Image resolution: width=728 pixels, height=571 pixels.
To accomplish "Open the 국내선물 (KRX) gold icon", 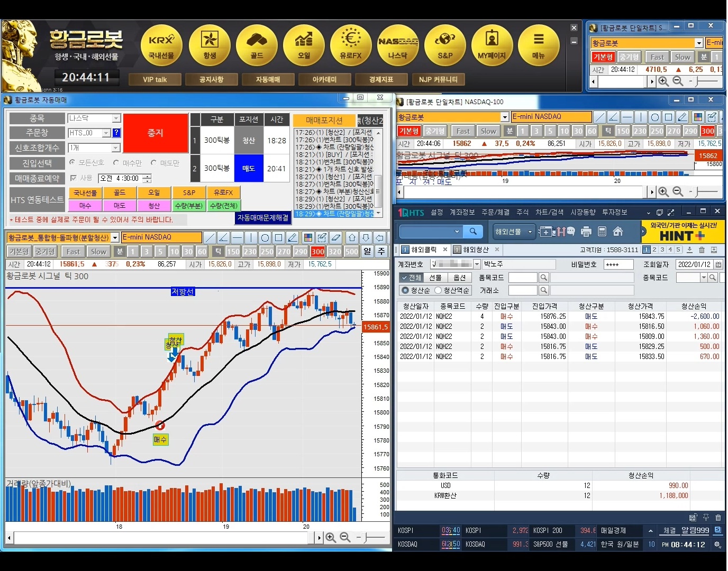I will click(x=162, y=44).
